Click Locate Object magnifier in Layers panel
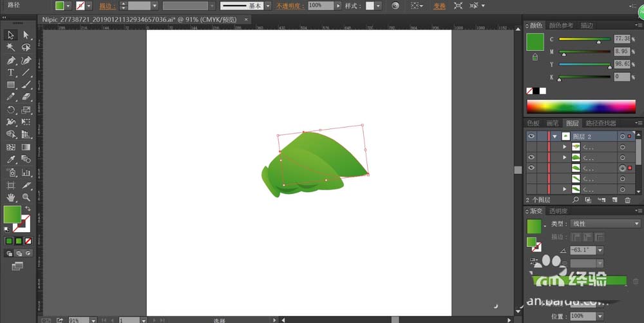Screen dimensions: 644x323 click(x=575, y=200)
